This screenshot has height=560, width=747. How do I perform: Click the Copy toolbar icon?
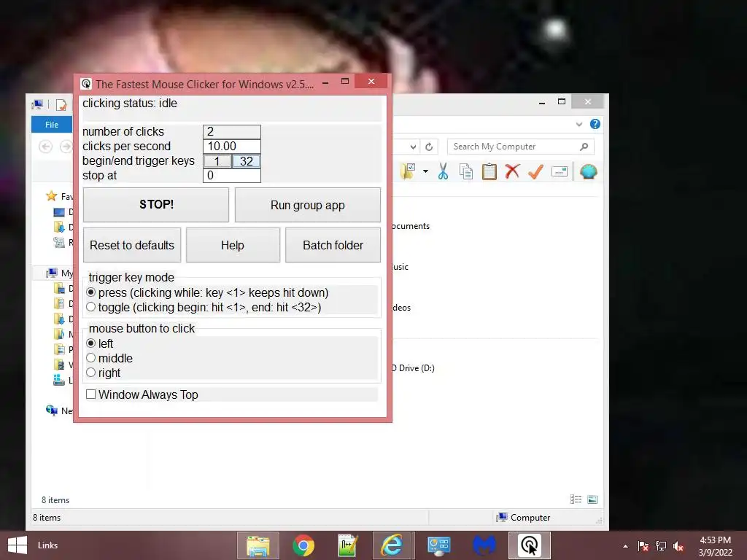pos(466,171)
